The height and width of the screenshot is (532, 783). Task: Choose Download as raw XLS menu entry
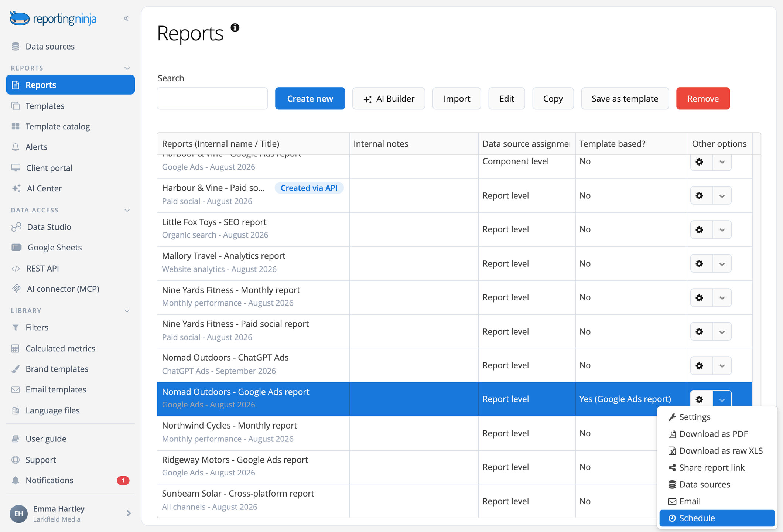(x=717, y=451)
